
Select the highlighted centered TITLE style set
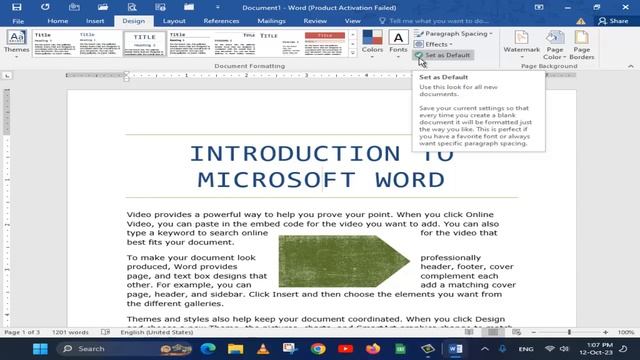pos(145,44)
